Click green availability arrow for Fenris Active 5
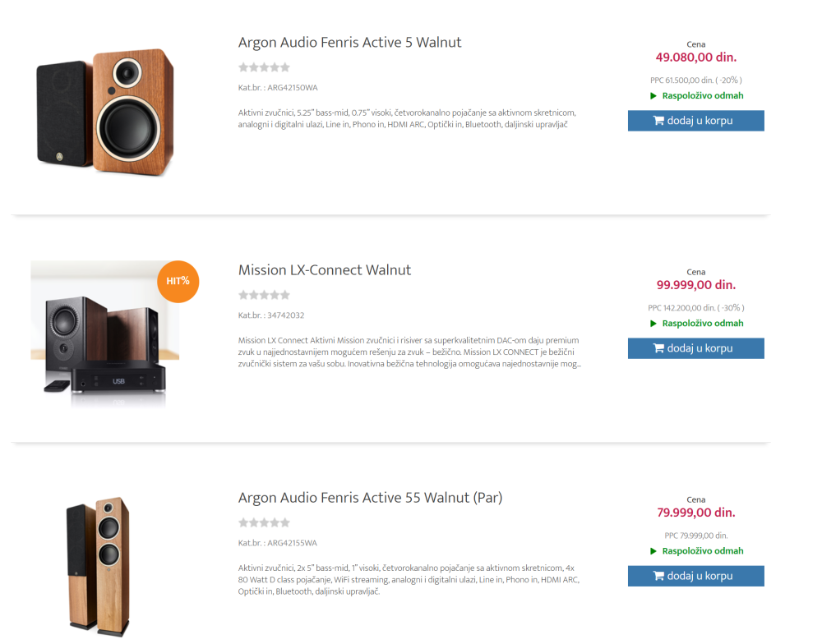 click(x=653, y=96)
